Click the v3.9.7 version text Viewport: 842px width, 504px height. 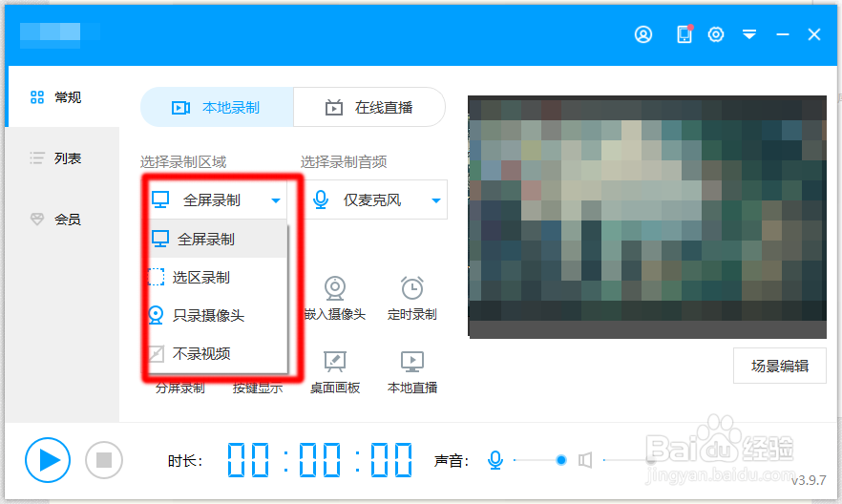(x=809, y=480)
